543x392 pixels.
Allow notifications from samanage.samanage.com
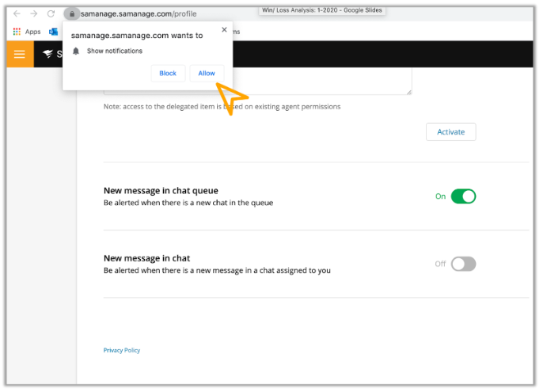pos(207,73)
